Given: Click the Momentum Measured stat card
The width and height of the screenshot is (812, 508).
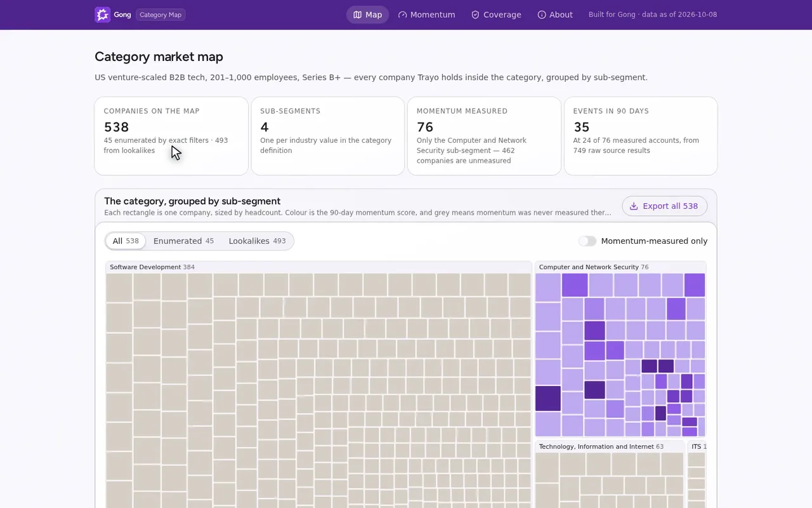Looking at the screenshot, I should point(484,136).
